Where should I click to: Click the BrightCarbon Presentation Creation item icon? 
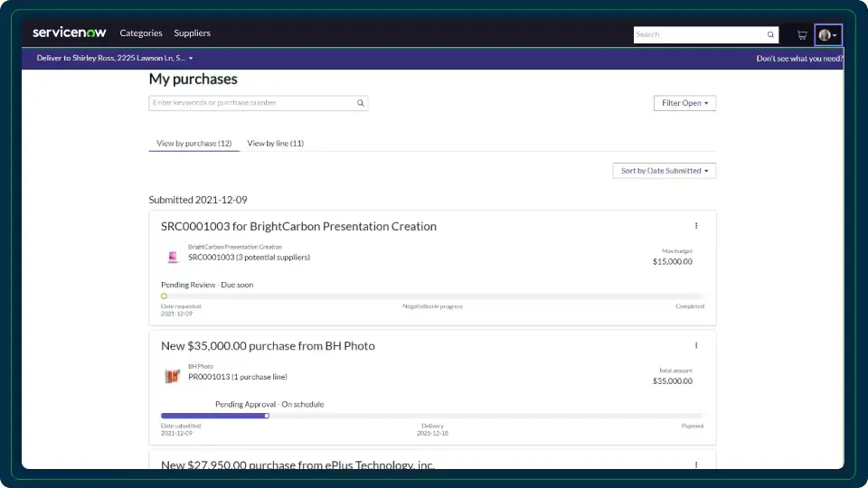pyautogui.click(x=173, y=257)
